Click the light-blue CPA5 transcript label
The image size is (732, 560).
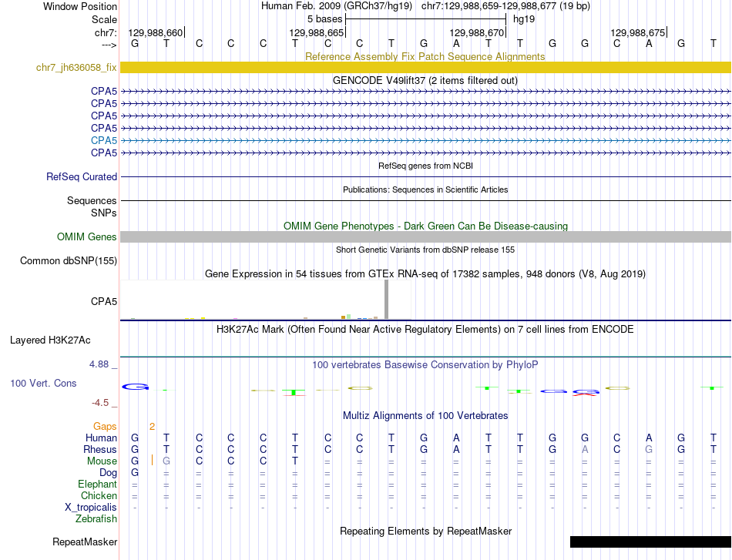point(104,140)
